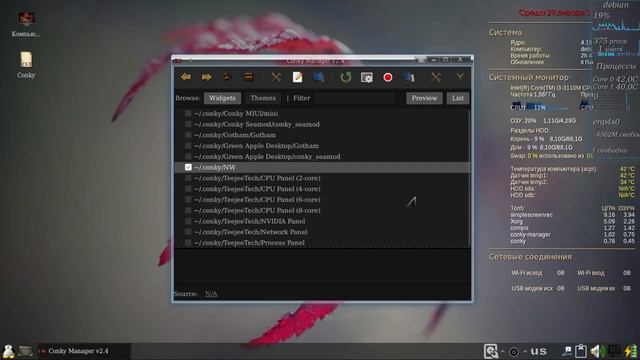The width and height of the screenshot is (640, 360).
Task: Go to next widget with right arrow
Action: 207,77
